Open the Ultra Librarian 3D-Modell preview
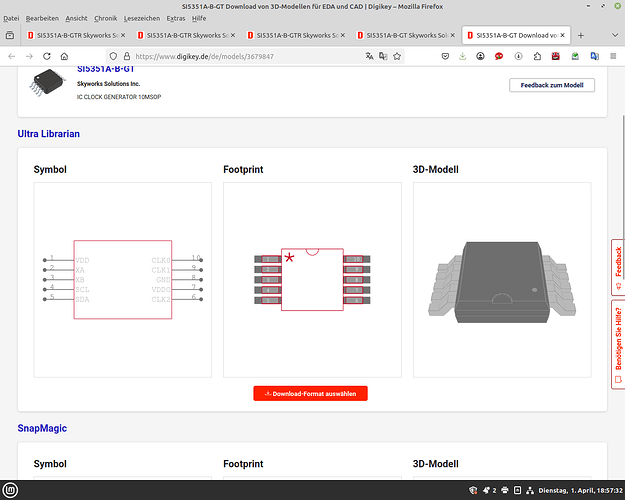The image size is (625, 500). point(502,280)
